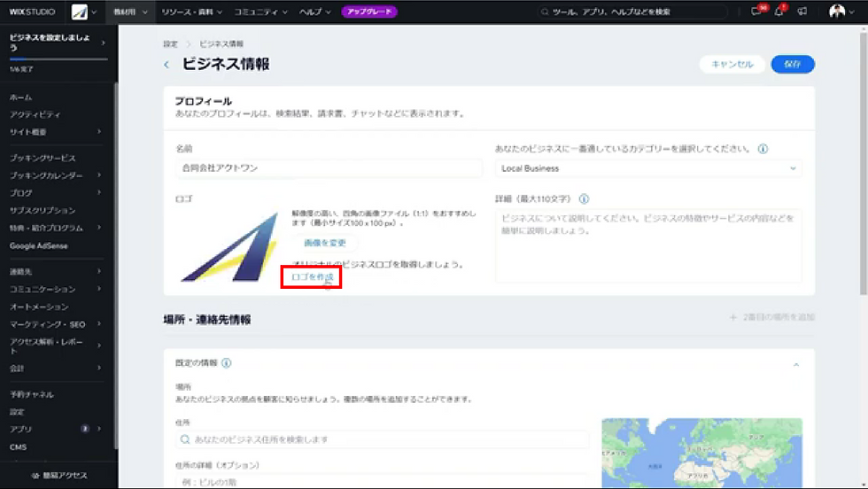Image resolution: width=868 pixels, height=489 pixels.
Task: Click 2番目の場所を追加 link
Action: [772, 317]
